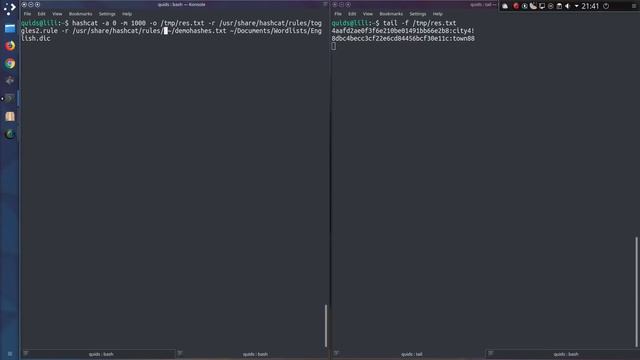Screen dimensions: 640x360
Task: Click the green round icon in the dock
Action: coord(10,134)
